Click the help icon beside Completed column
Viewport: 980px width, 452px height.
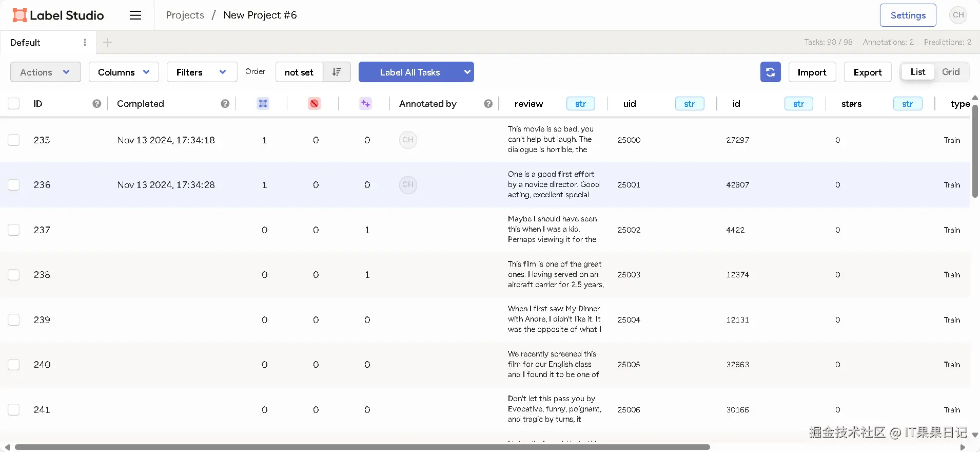225,104
